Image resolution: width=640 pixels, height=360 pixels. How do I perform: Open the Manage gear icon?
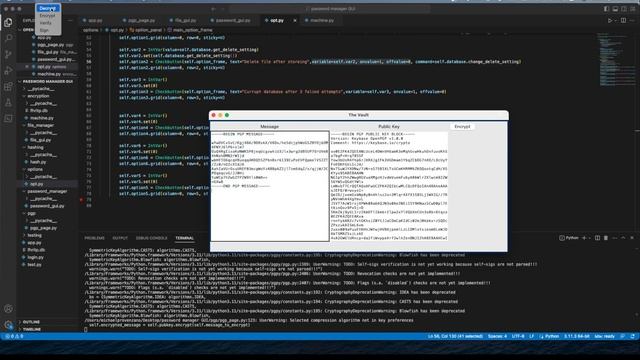(x=8, y=325)
